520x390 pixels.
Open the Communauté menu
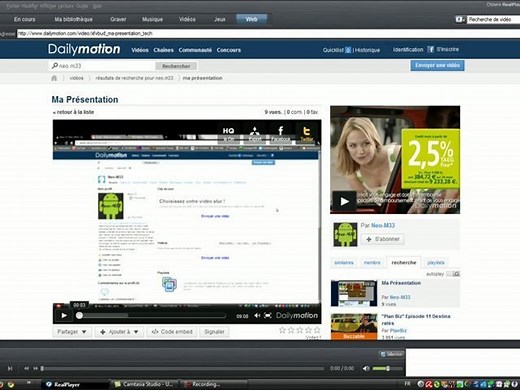195,50
